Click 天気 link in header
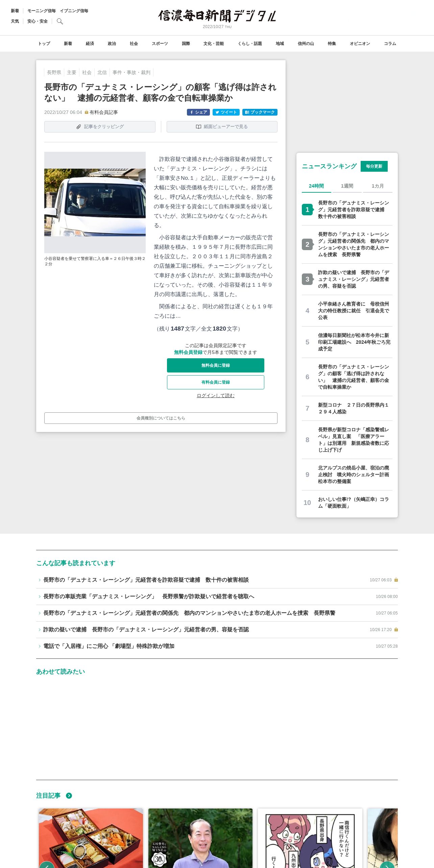The image size is (434, 868). coord(15,21)
